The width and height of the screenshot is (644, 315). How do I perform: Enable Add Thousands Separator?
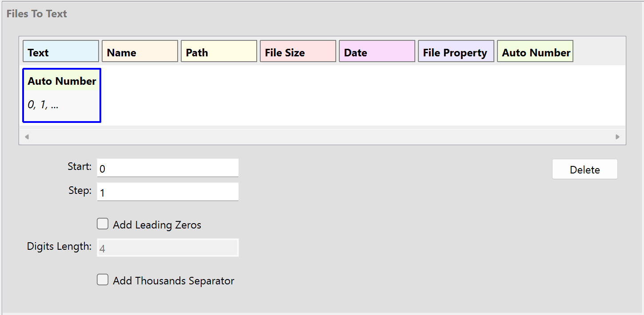103,280
